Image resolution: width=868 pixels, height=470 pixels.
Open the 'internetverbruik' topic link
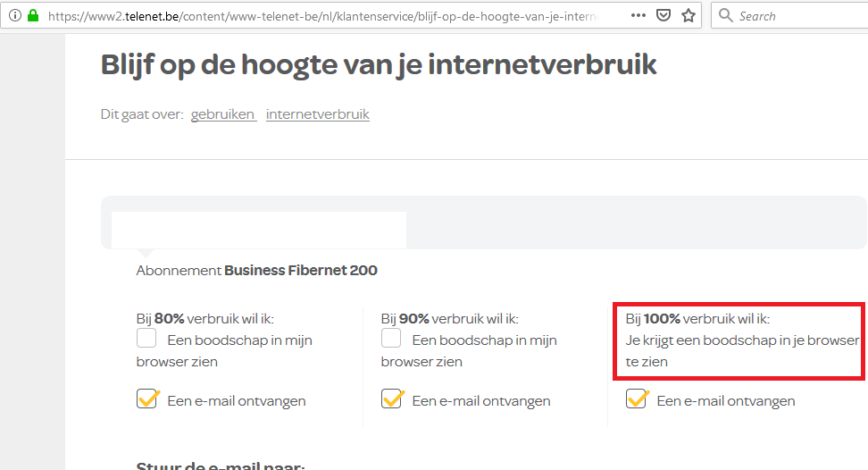point(317,114)
